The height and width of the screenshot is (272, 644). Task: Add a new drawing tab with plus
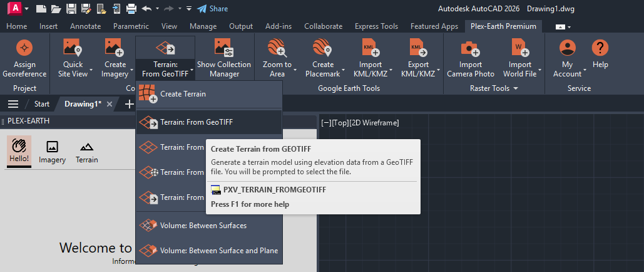pyautogui.click(x=130, y=104)
